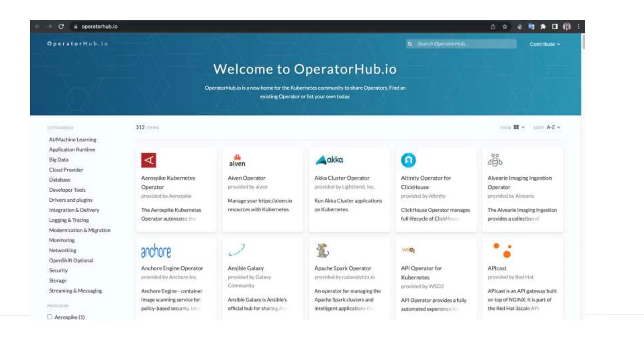Reload the page in browser toolbar
Image resolution: width=644 pixels, height=362 pixels.
tap(61, 26)
